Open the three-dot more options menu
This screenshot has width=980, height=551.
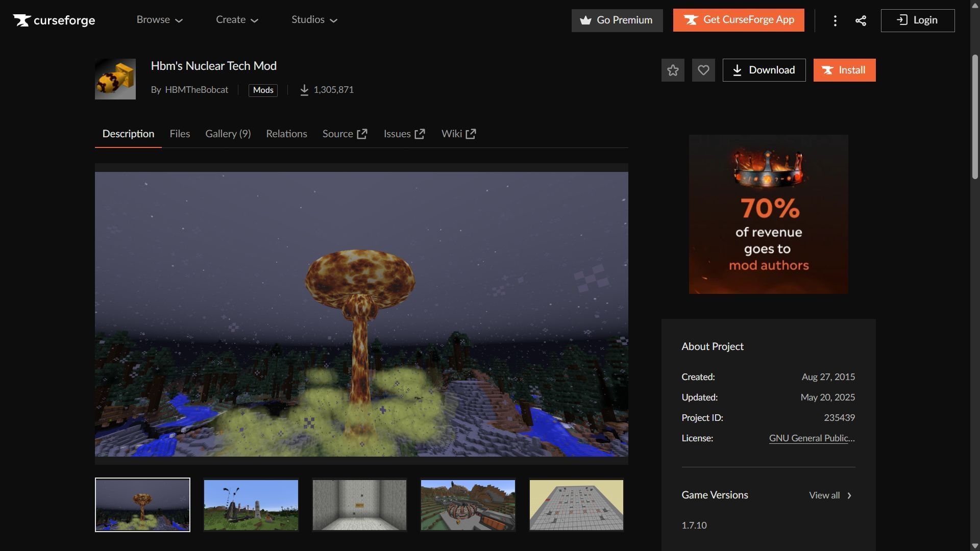pos(835,20)
